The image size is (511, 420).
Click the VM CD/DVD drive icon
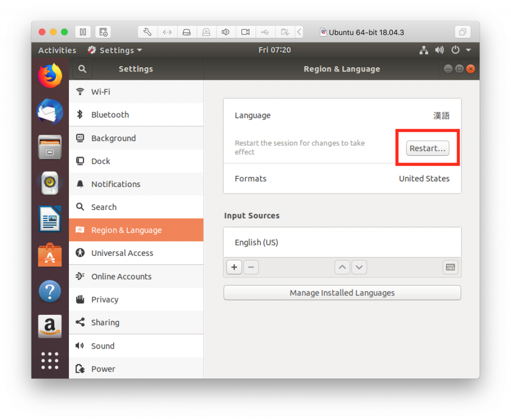click(x=206, y=32)
